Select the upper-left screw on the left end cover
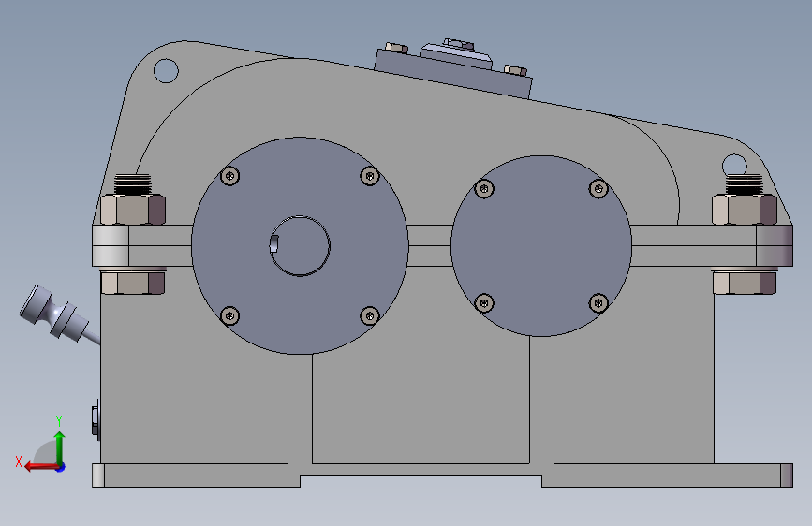Viewport: 812px width, 526px height. 230,176
